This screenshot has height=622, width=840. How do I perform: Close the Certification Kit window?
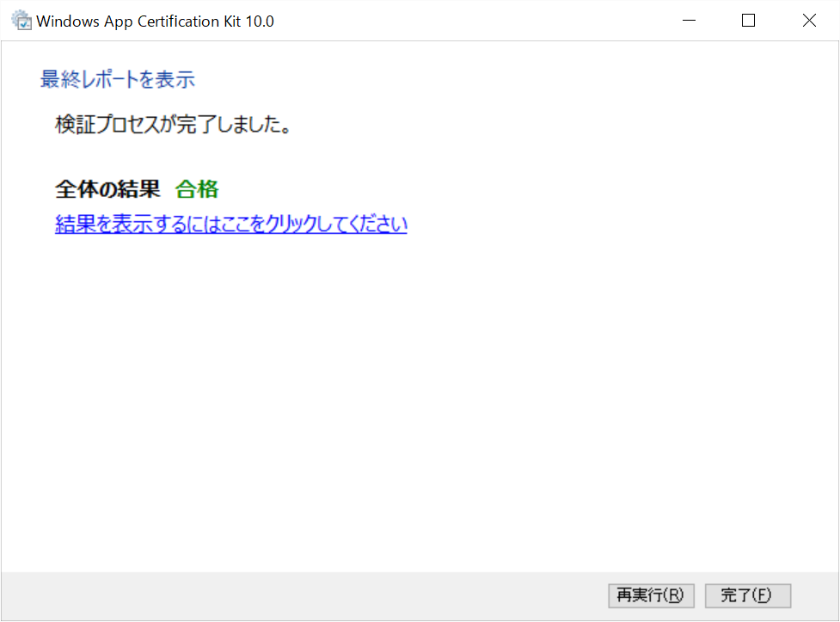809,21
